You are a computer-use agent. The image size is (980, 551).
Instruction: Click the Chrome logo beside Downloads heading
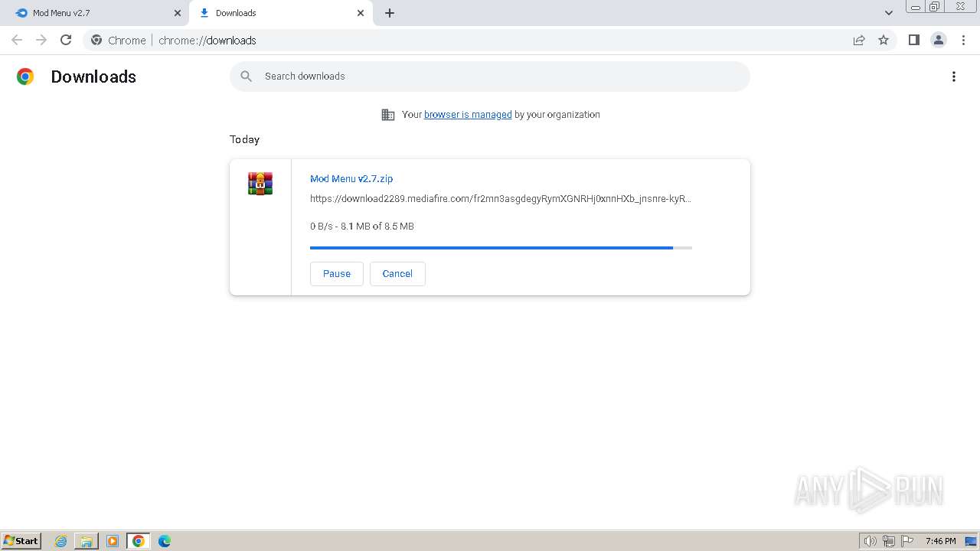pos(25,77)
